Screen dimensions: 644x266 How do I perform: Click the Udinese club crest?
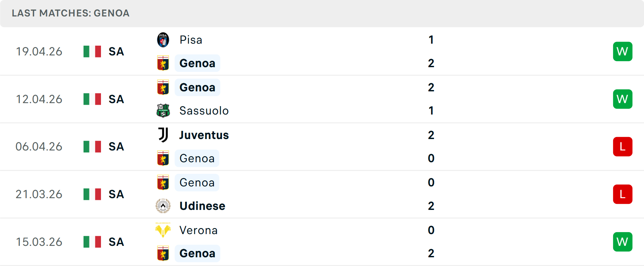coord(163,206)
